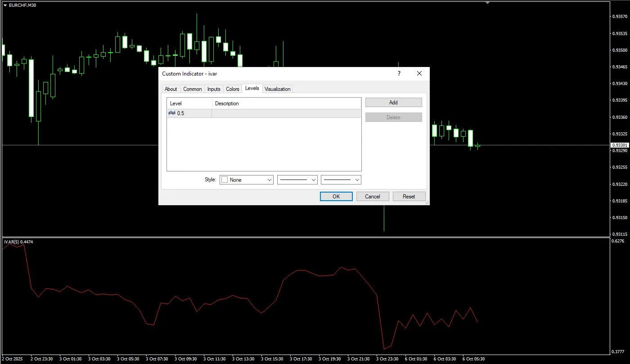
Task: Close the Custom Indicator dialog
Action: (x=419, y=73)
